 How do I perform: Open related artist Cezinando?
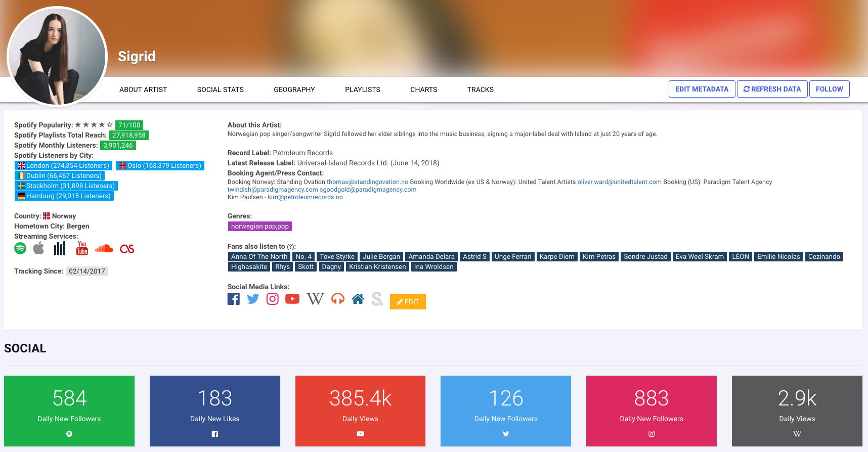coord(824,256)
